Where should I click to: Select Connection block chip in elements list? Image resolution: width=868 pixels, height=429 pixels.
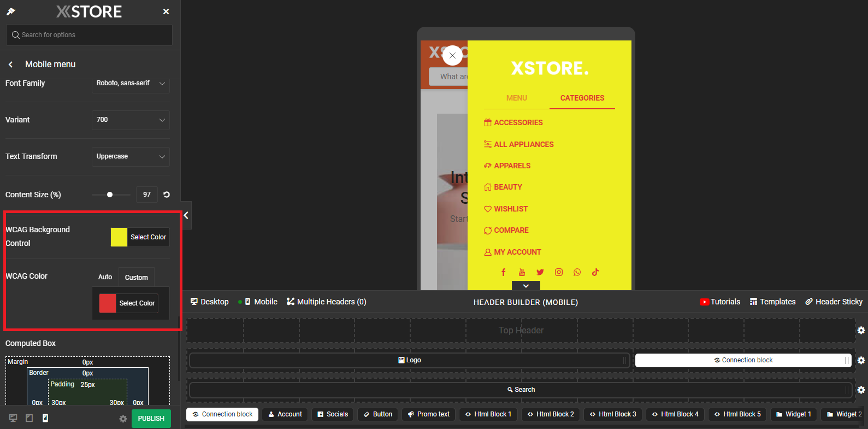(x=222, y=414)
